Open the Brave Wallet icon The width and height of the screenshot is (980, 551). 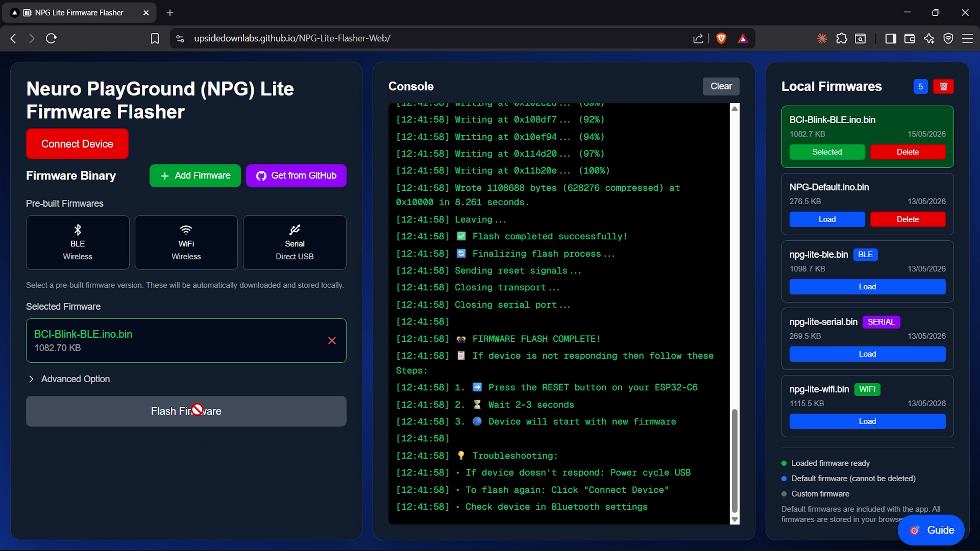pyautogui.click(x=909, y=38)
